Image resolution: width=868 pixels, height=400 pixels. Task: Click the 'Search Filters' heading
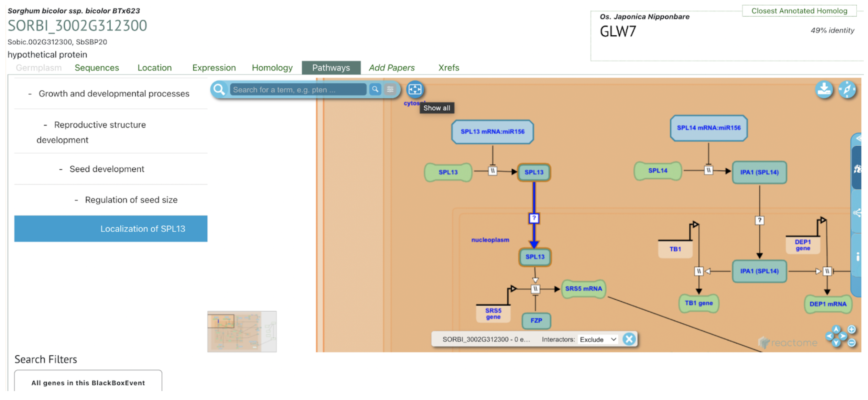pyautogui.click(x=46, y=359)
